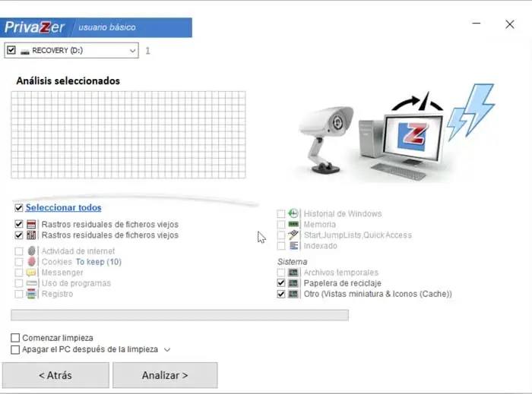
Task: Click the Messenger label
Action: [62, 273]
